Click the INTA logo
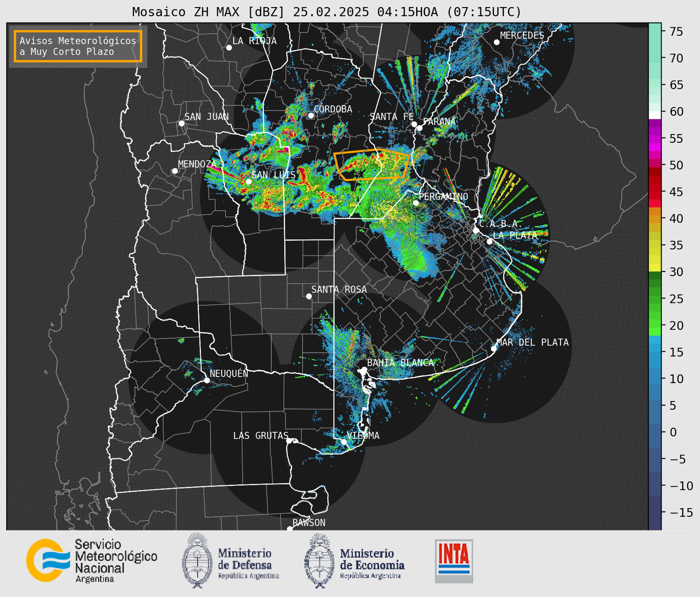This screenshot has height=597, width=700. pos(454,561)
